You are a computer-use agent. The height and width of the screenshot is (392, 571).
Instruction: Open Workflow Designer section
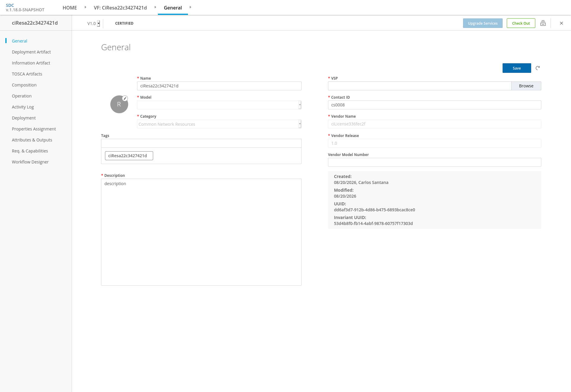click(x=30, y=162)
